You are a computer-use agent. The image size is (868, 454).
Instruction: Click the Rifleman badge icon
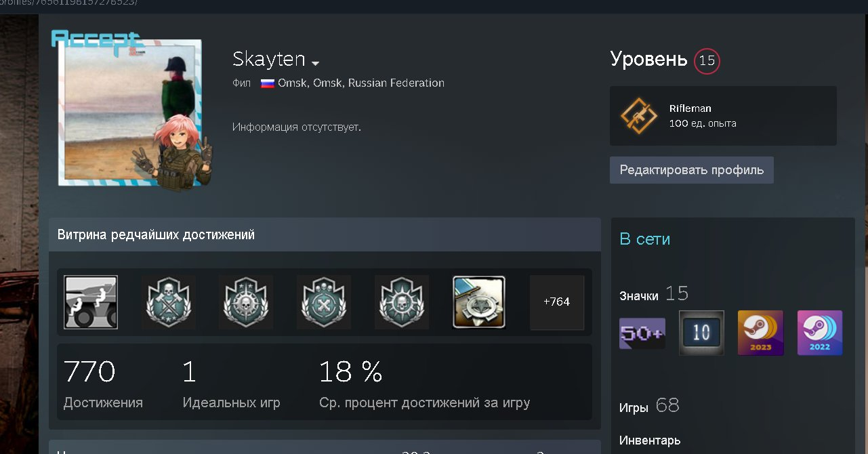(639, 116)
